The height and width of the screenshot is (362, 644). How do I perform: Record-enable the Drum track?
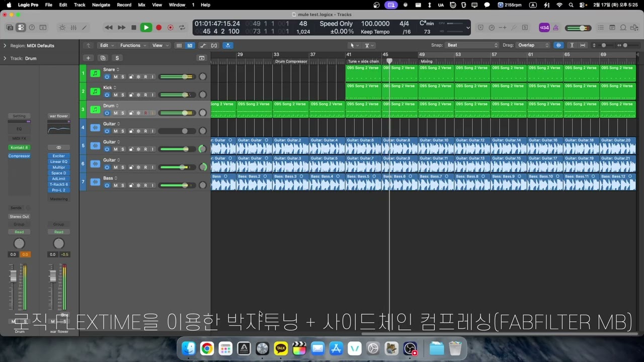point(145,113)
